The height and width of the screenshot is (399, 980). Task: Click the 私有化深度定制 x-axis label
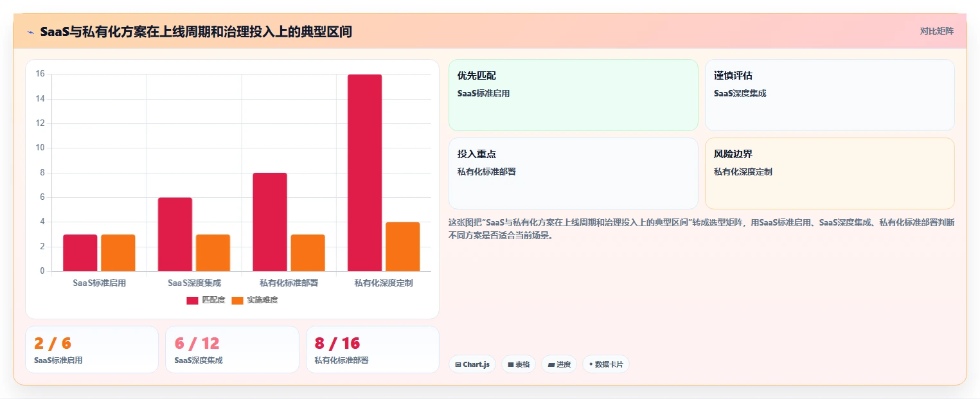coord(384,283)
